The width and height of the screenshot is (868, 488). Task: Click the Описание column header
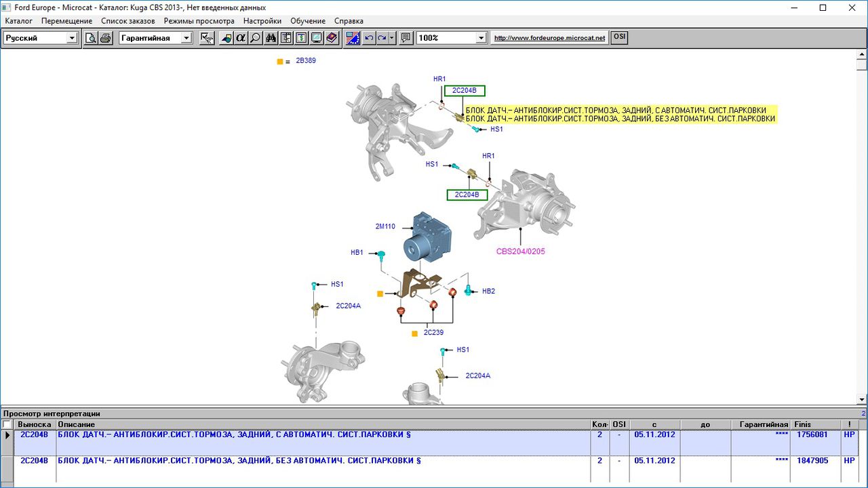[323, 424]
